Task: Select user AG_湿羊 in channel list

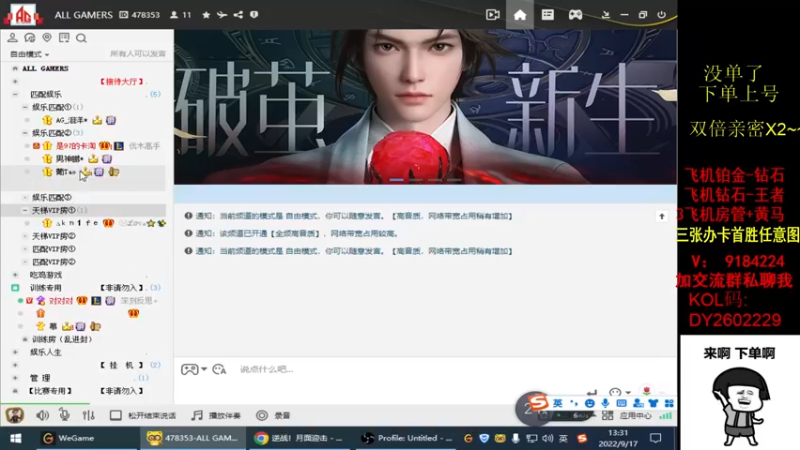Action: 71,120
